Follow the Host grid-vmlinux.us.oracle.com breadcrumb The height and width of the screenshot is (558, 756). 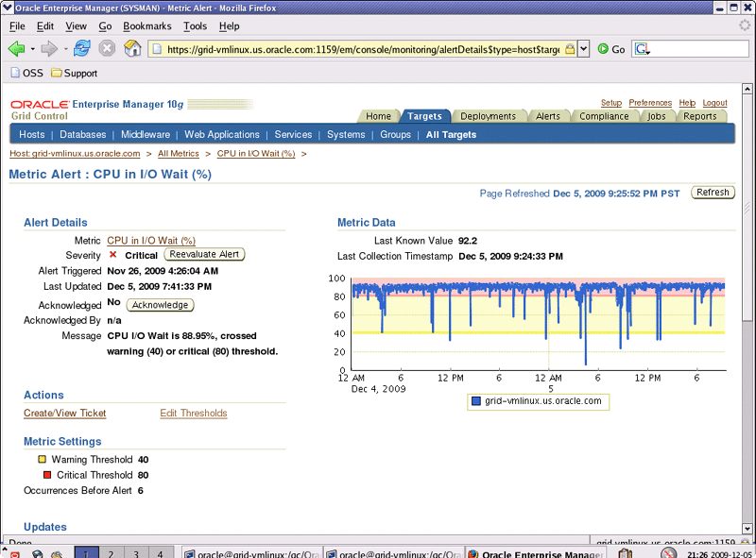(75, 153)
